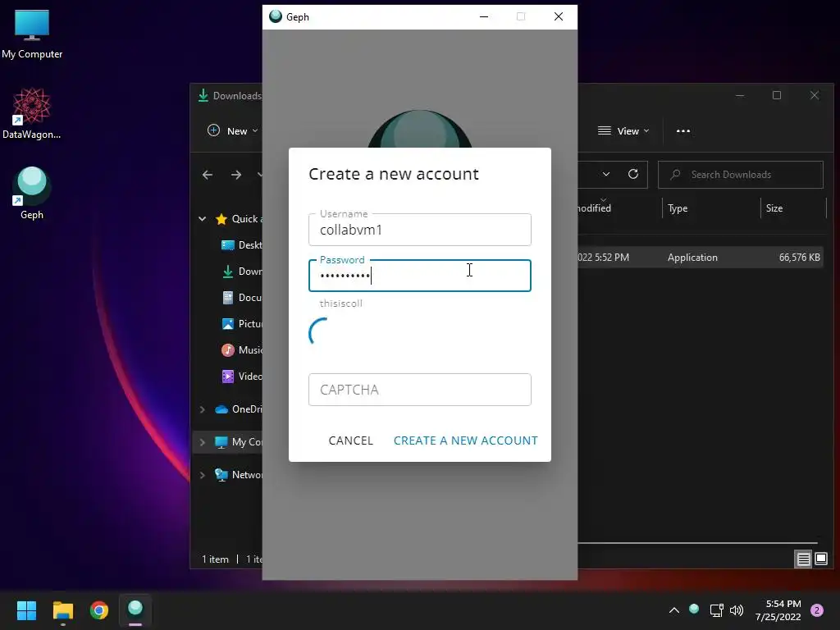Click the Geph taskbar icon

tap(135, 610)
